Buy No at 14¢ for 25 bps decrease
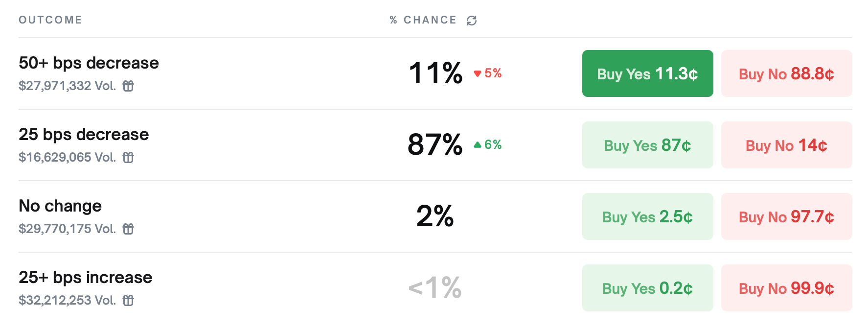 pyautogui.click(x=786, y=145)
